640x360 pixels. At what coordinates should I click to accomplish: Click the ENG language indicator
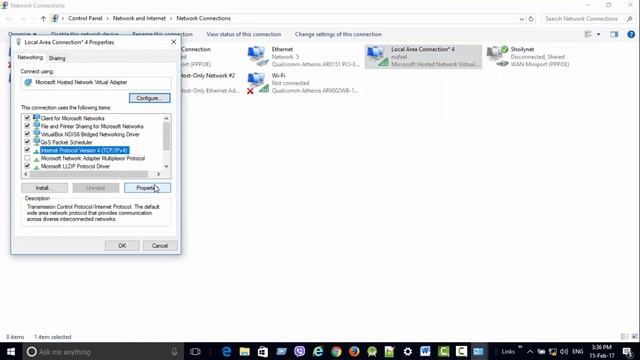point(578,351)
